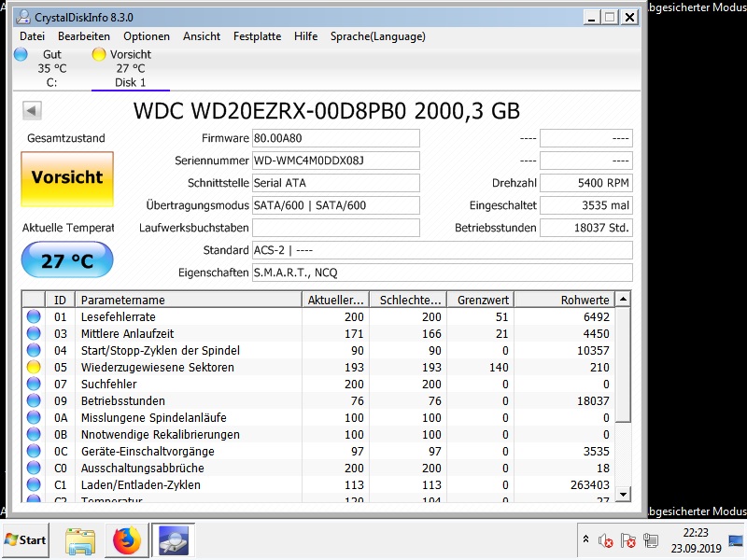Open the Sprache(Language) menu

pyautogui.click(x=378, y=36)
